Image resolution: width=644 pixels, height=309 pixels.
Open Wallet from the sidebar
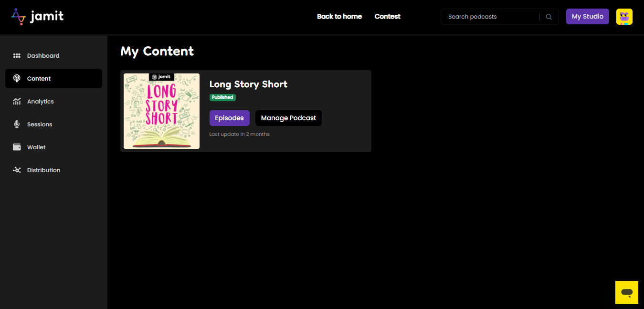click(x=53, y=147)
